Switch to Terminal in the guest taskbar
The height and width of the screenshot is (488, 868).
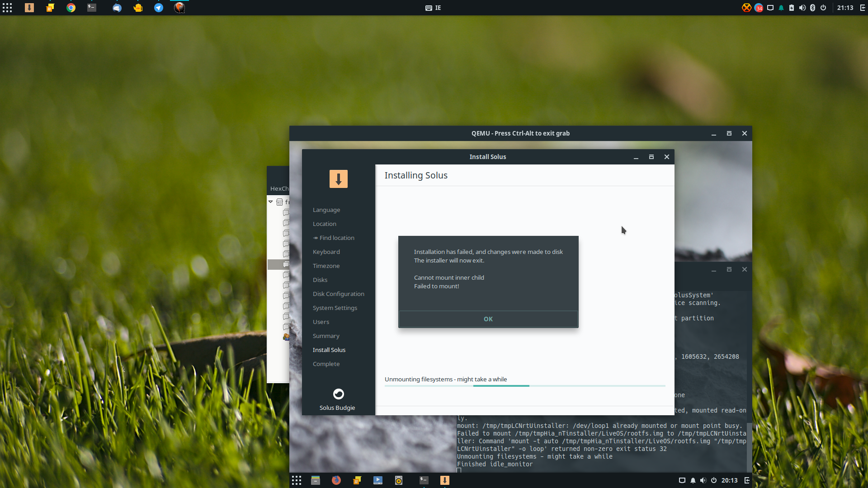(x=424, y=480)
